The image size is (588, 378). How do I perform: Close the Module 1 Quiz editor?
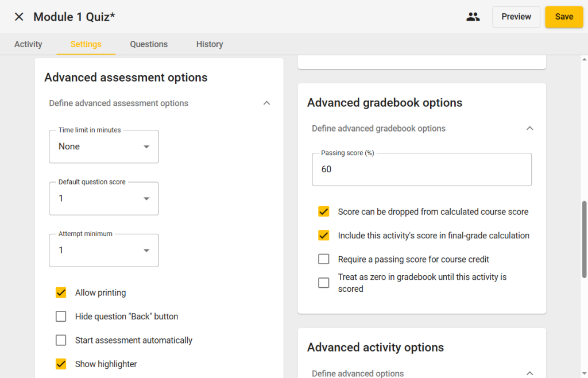pos(19,17)
